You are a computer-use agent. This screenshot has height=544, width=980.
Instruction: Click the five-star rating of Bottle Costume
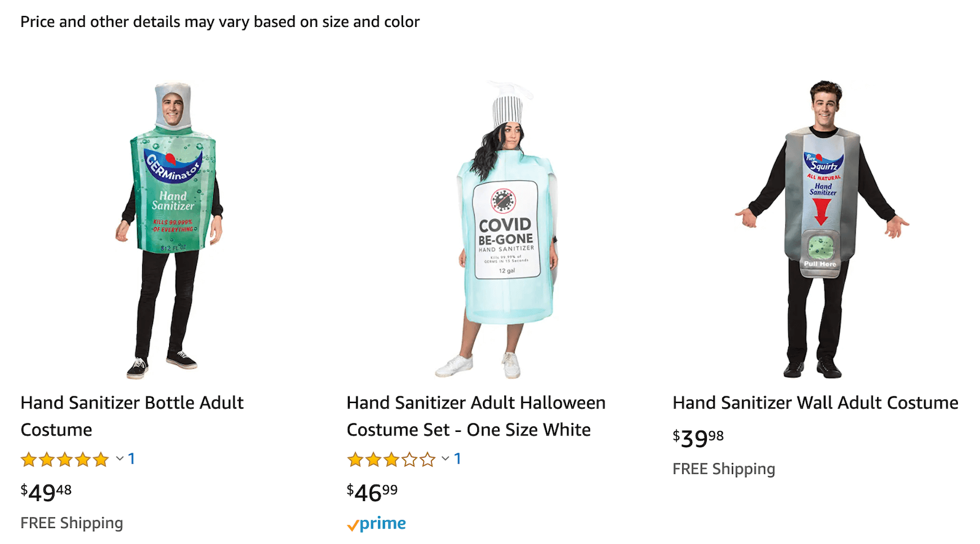tap(65, 459)
